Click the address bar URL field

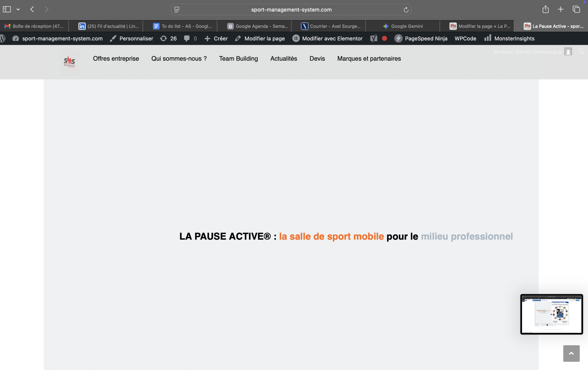coord(291,9)
